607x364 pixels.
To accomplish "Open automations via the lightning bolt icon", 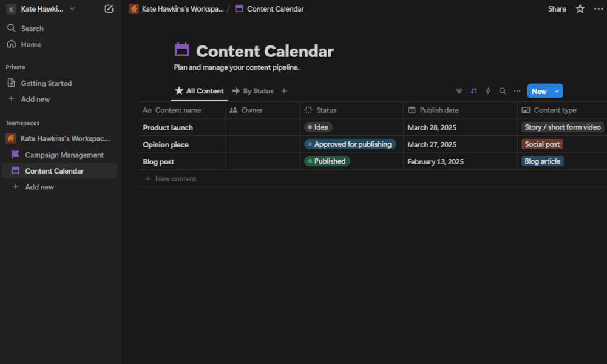I will click(x=488, y=91).
